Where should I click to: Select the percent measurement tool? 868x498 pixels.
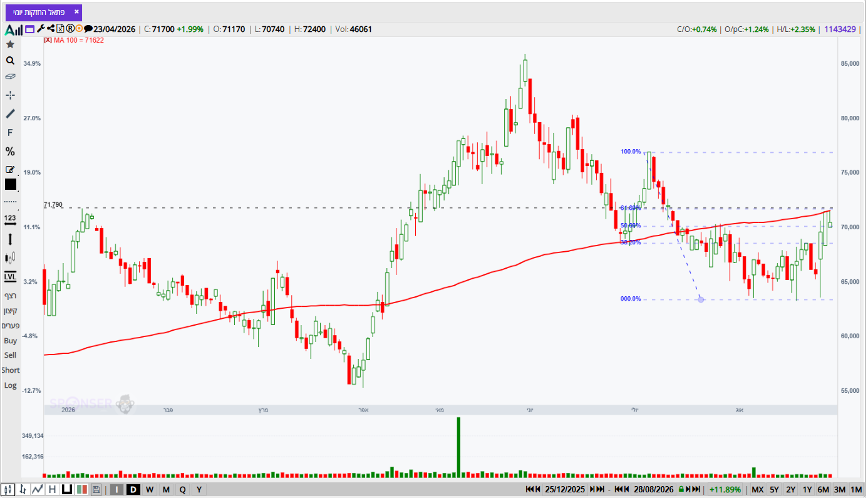click(x=10, y=152)
